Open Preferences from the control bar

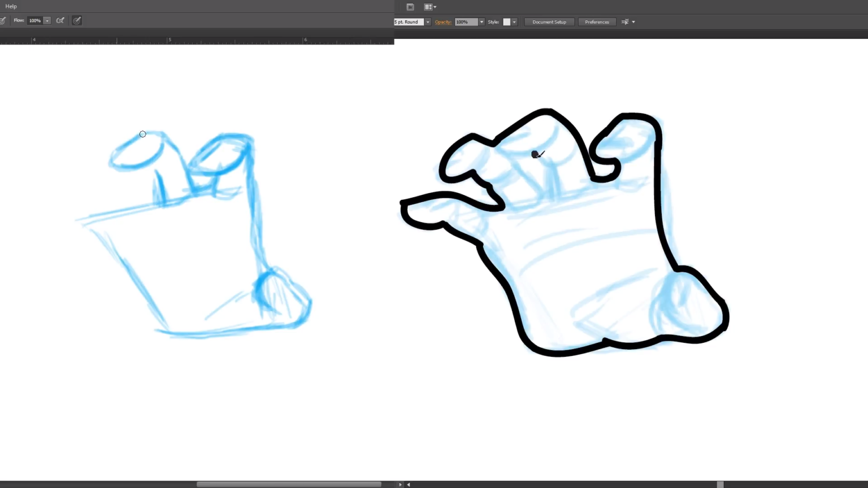[597, 21]
